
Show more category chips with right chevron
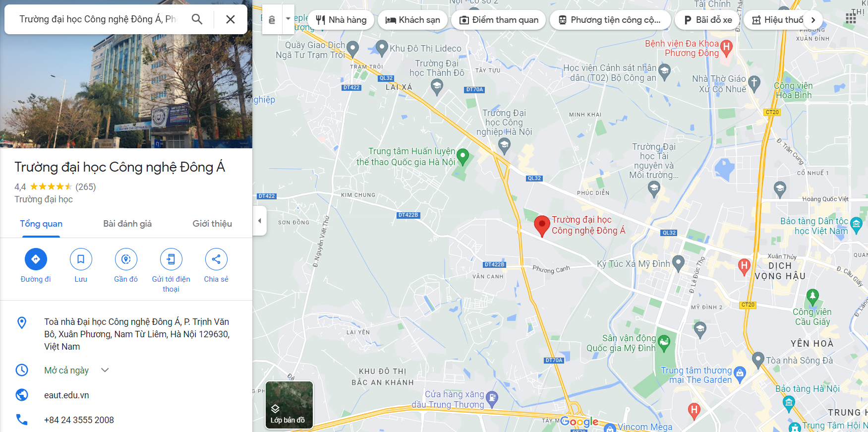813,20
